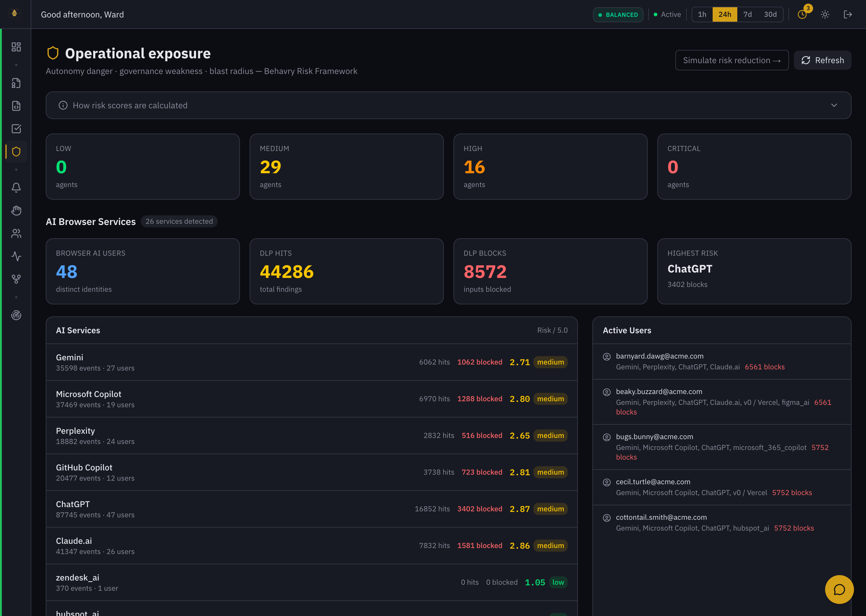The width and height of the screenshot is (866, 616).
Task: Open the dashboard grid icon in sidebar
Action: coord(16,47)
